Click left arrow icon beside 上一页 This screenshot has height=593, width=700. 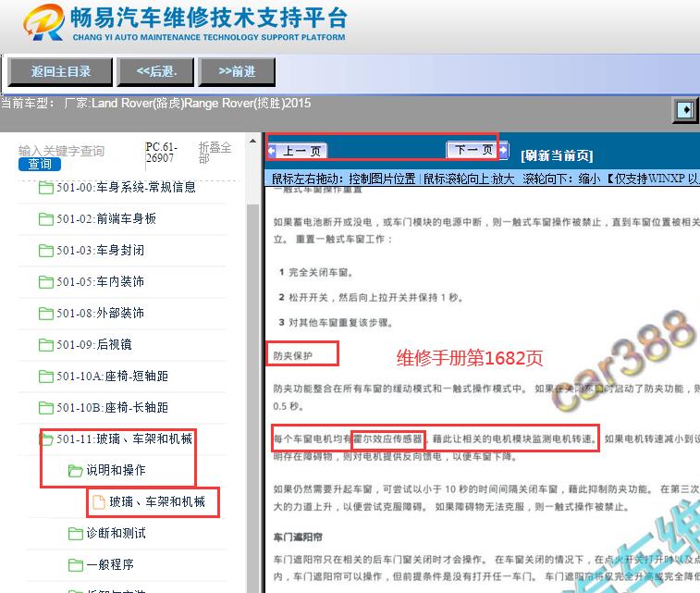[x=272, y=151]
